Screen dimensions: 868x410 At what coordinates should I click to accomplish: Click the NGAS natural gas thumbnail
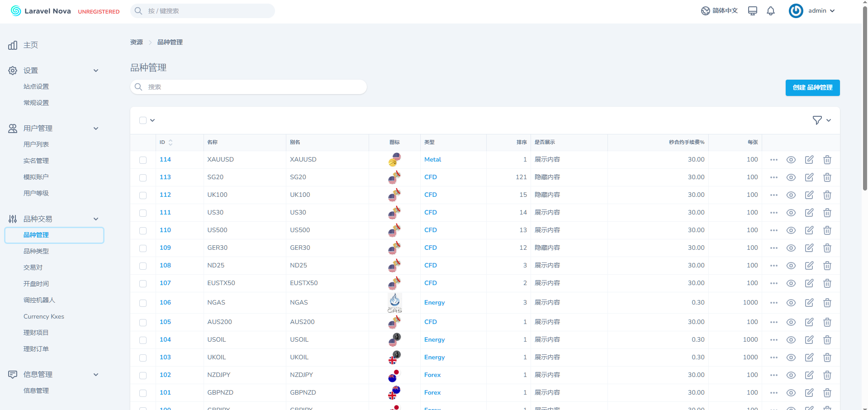tap(395, 303)
